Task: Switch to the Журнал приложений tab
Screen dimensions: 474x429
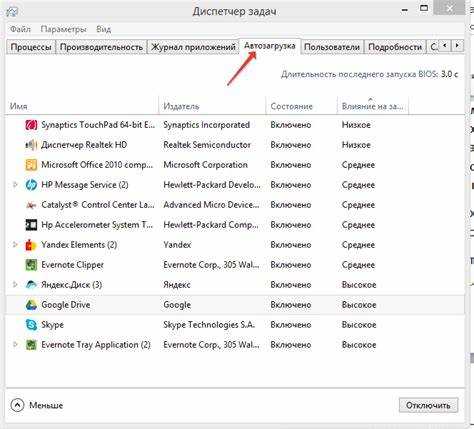Action: (x=193, y=47)
